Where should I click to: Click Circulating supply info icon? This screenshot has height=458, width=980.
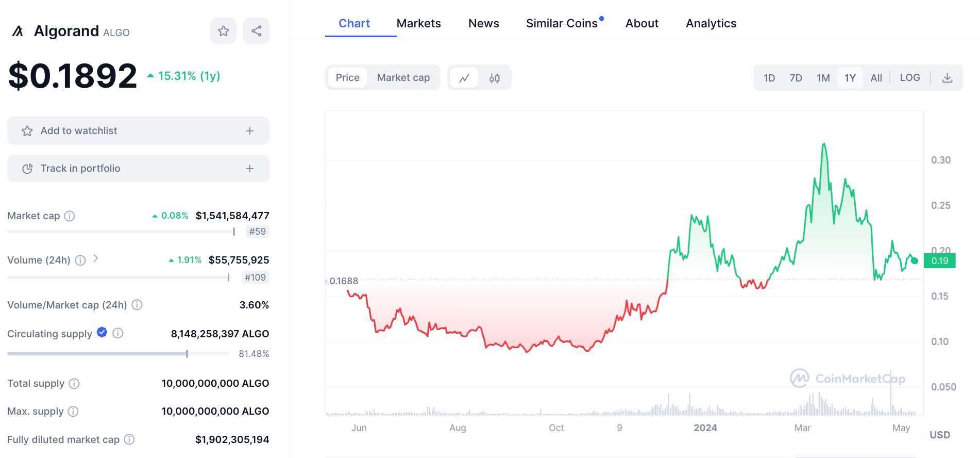[x=118, y=333]
